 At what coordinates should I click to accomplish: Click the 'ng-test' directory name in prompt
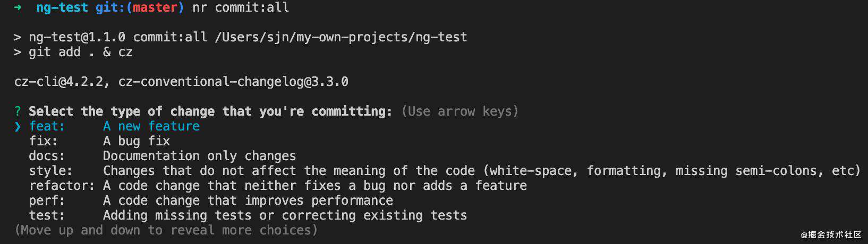tap(62, 7)
